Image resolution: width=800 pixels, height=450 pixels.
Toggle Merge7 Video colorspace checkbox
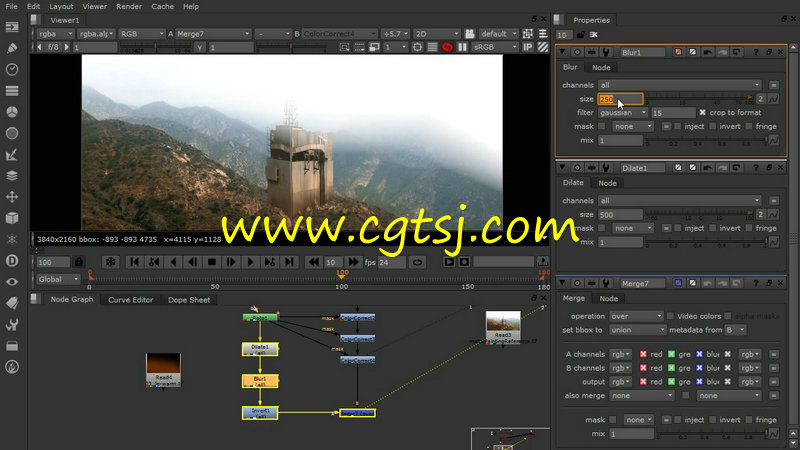(x=670, y=316)
